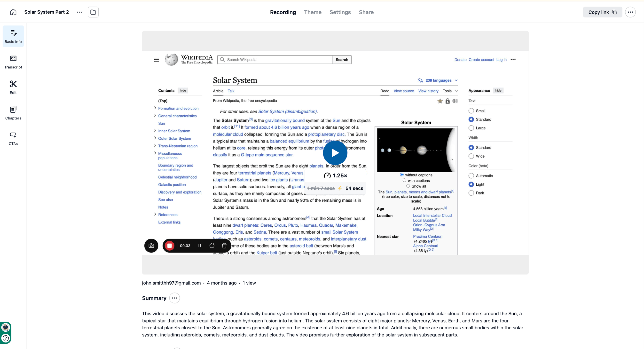Open the Summary options ellipsis button

174,298
